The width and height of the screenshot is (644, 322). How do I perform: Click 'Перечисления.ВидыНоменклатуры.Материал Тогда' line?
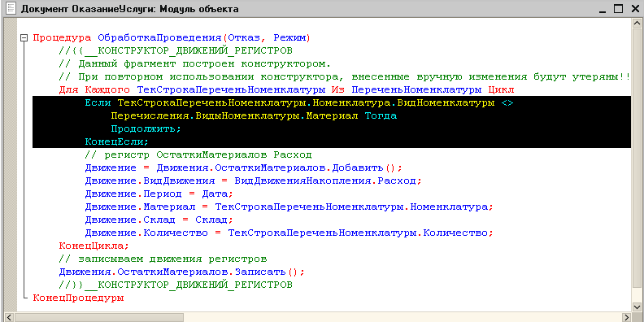pos(254,116)
